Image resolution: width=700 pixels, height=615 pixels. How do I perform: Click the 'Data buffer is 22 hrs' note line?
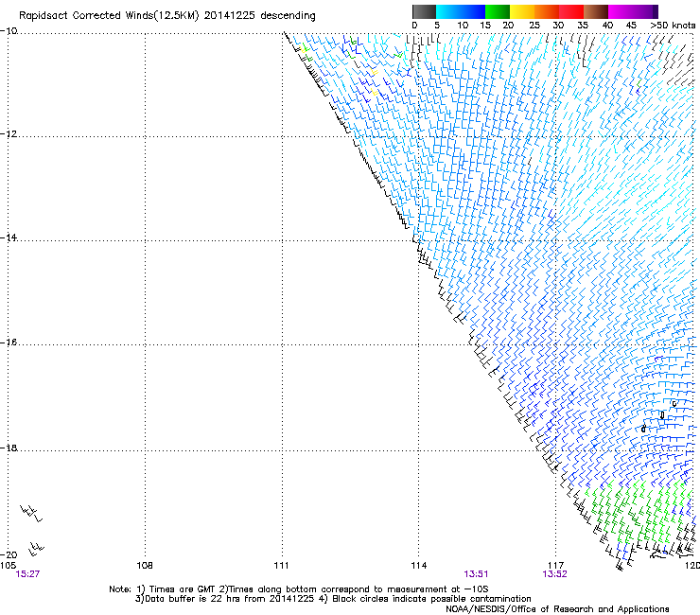pos(333,599)
